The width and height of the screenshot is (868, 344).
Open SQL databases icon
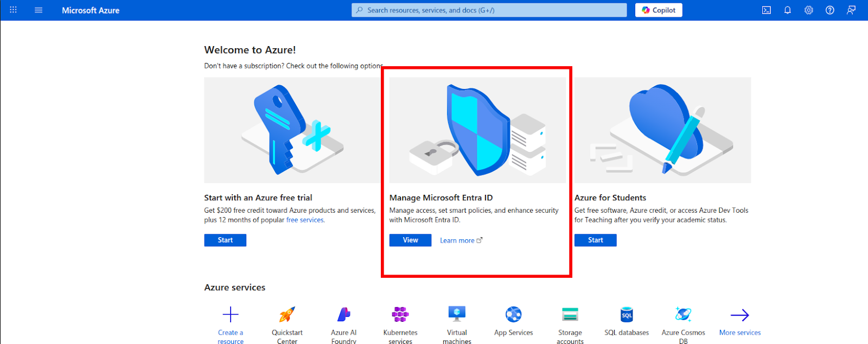(627, 315)
